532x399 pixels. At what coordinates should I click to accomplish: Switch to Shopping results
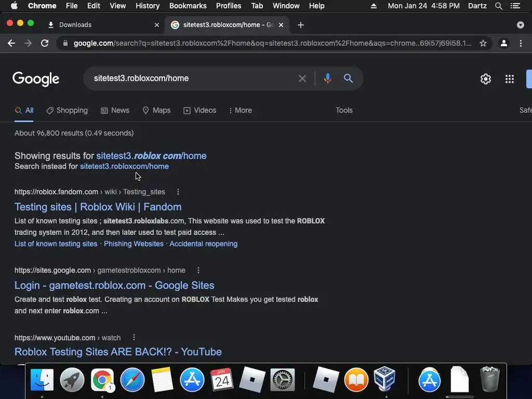pos(67,110)
